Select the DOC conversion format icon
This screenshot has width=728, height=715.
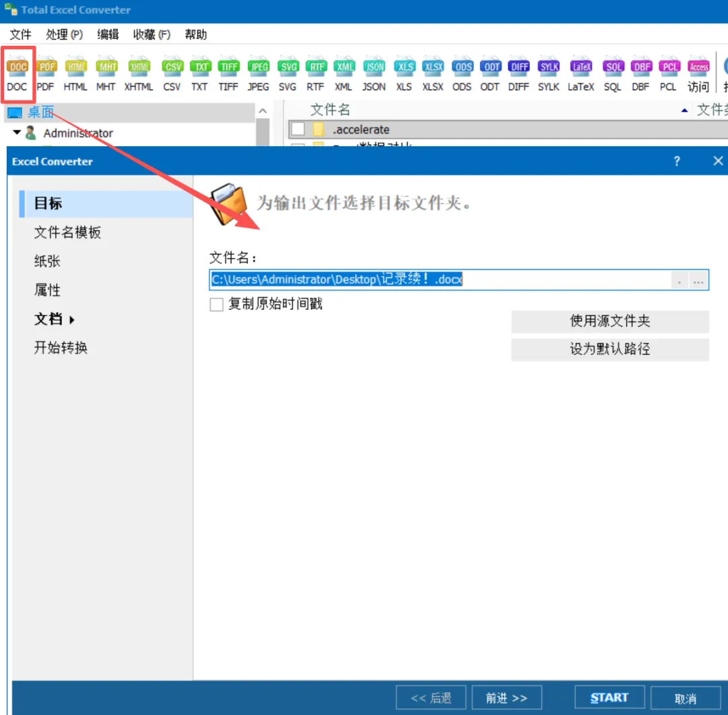[18, 74]
